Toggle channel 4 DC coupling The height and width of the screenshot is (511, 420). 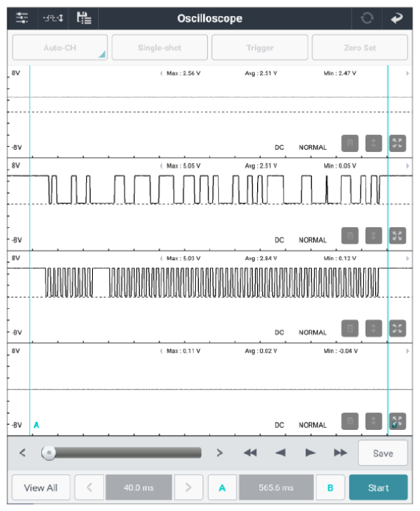click(279, 425)
